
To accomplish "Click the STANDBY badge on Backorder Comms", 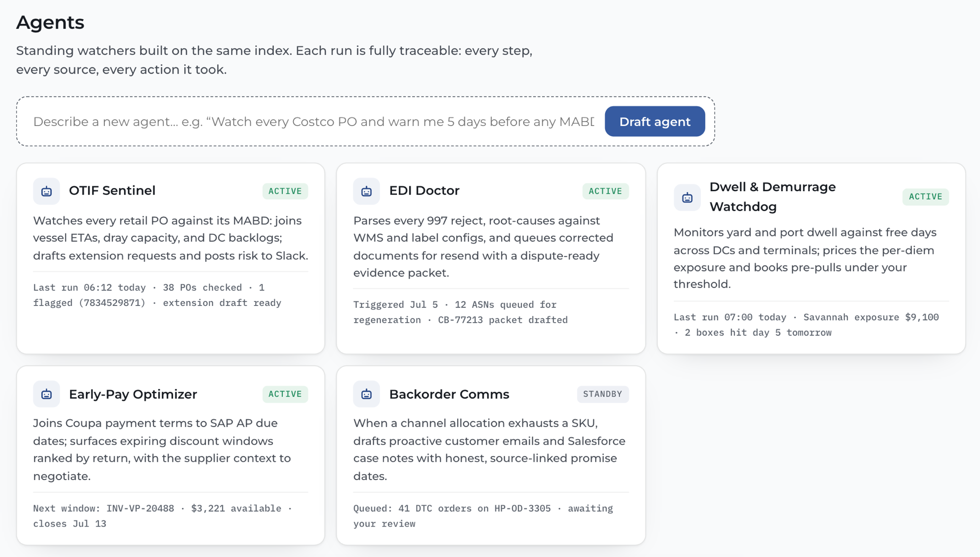I will pos(603,394).
